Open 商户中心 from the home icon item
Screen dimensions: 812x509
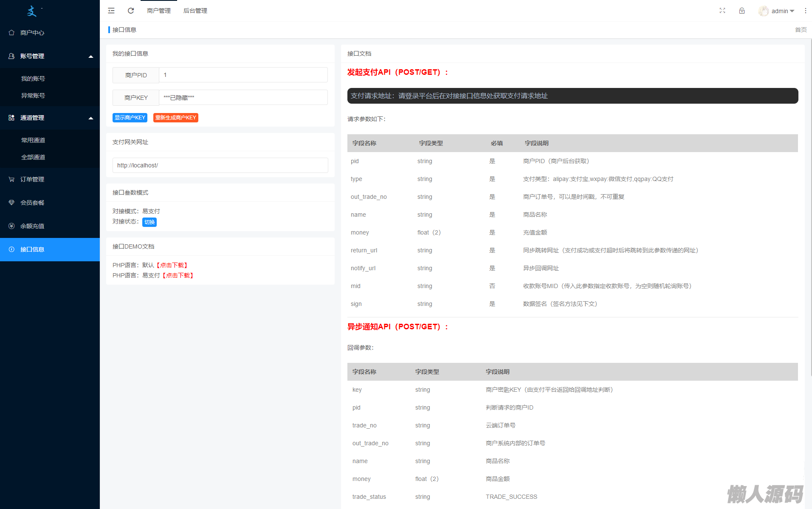pyautogui.click(x=32, y=33)
